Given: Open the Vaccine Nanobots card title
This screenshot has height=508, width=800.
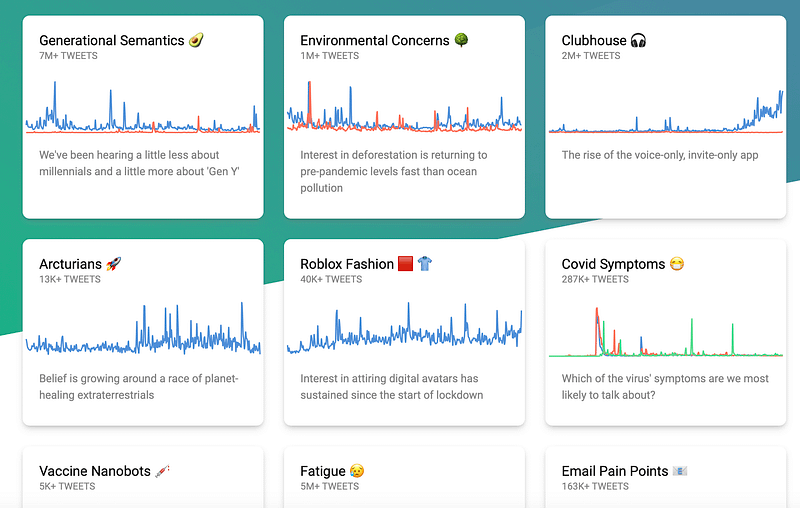Looking at the screenshot, I should [95, 471].
